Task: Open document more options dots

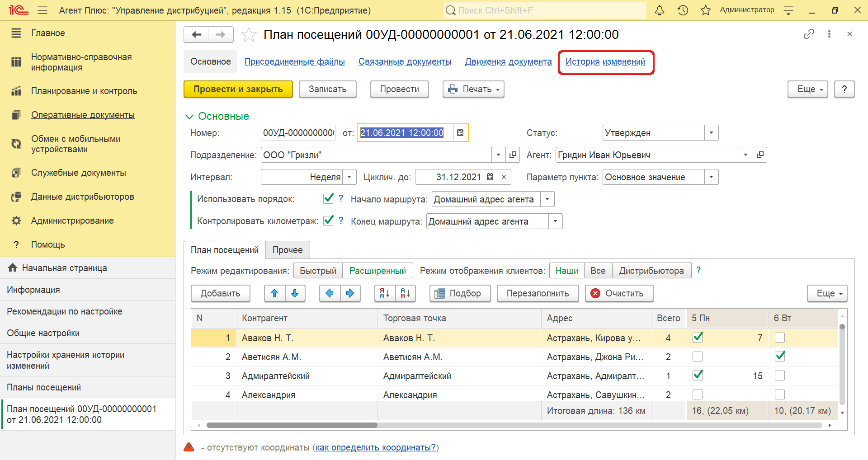Action: tap(829, 34)
